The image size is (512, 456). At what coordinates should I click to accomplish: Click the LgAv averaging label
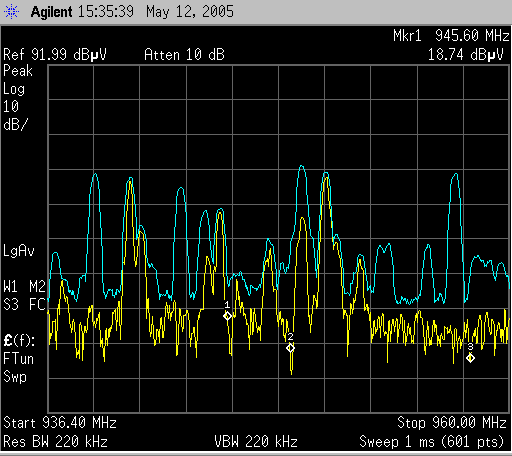(x=19, y=251)
